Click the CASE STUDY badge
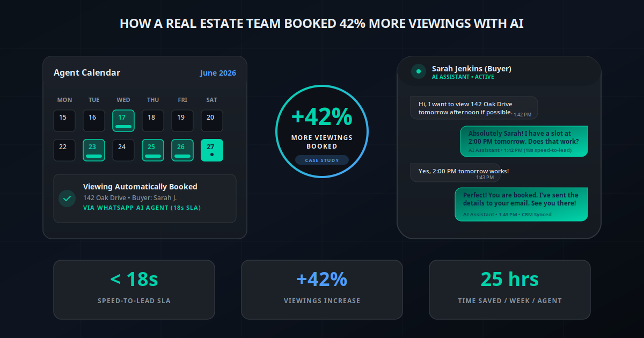The width and height of the screenshot is (644, 338). 322,160
